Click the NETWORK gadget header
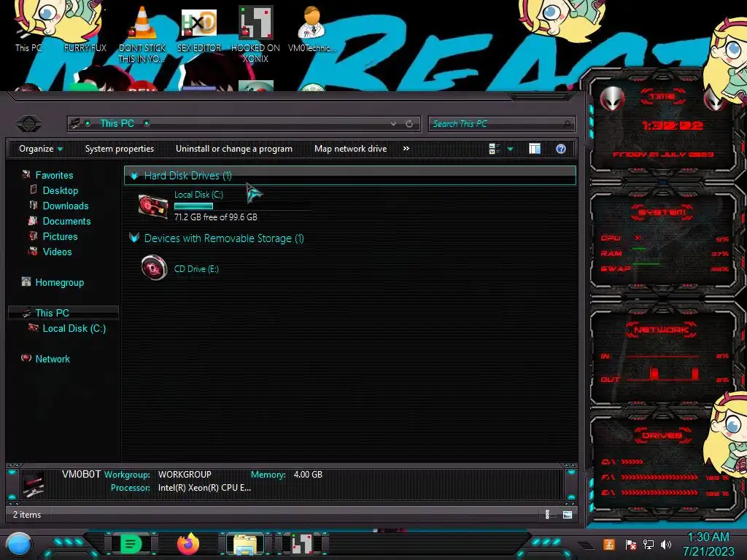Screen dimensions: 747x560 click(662, 330)
